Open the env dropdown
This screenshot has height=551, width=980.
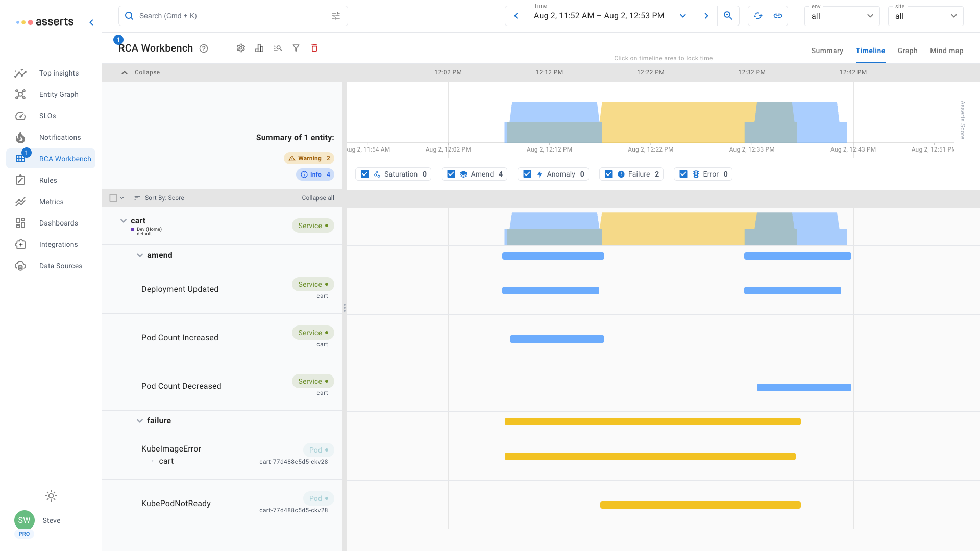(x=842, y=16)
